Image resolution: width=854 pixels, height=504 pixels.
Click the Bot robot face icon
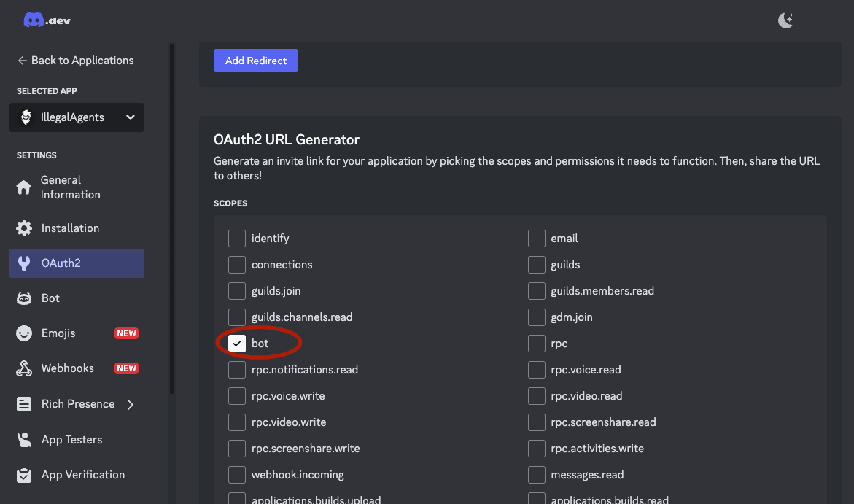coord(24,298)
